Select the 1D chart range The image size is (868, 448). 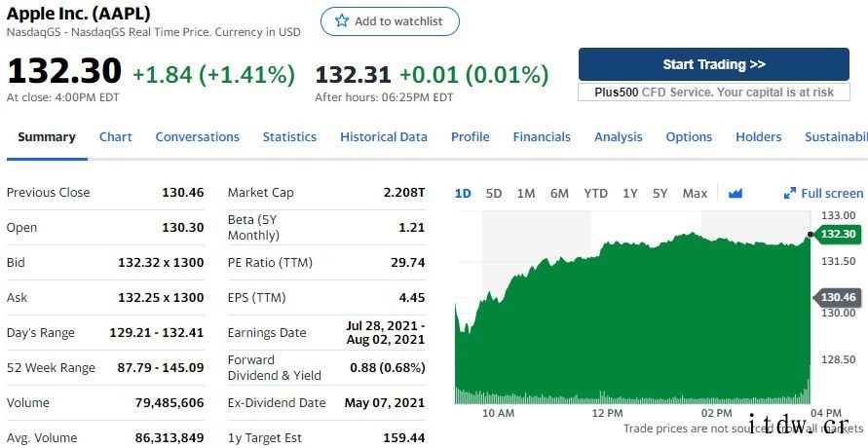pos(463,194)
